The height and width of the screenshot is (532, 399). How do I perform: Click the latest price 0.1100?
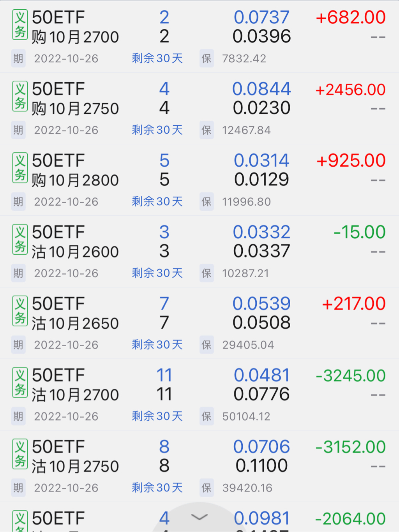[261, 465]
